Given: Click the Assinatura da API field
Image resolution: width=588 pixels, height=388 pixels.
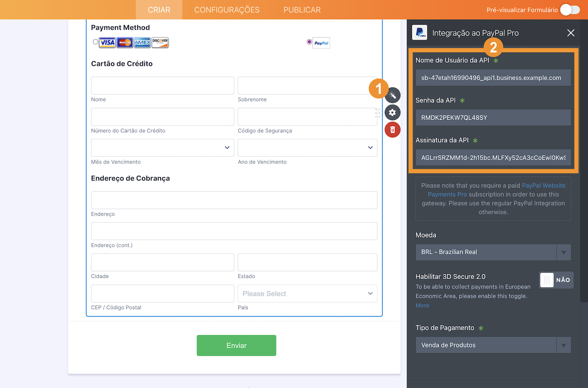Looking at the screenshot, I should [493, 158].
